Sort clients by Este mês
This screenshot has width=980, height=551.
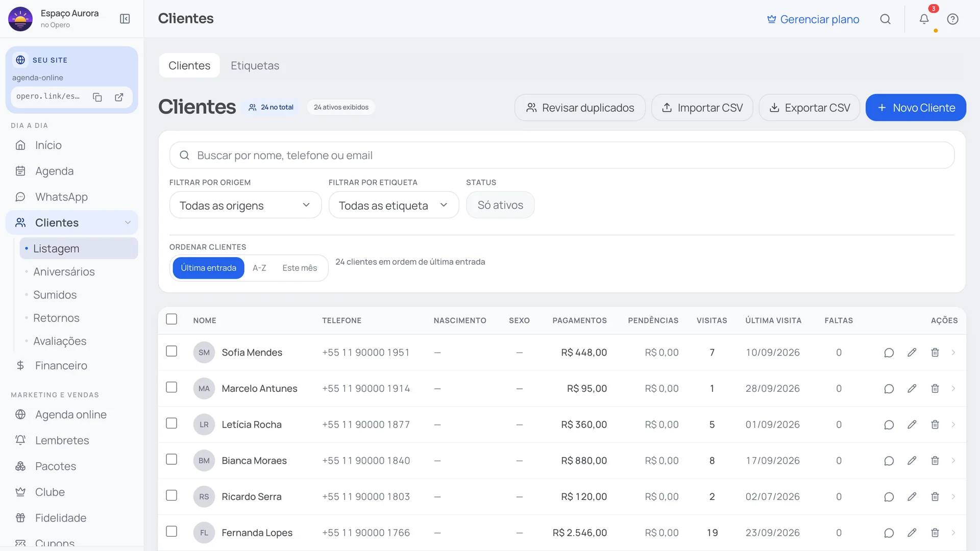click(x=300, y=268)
